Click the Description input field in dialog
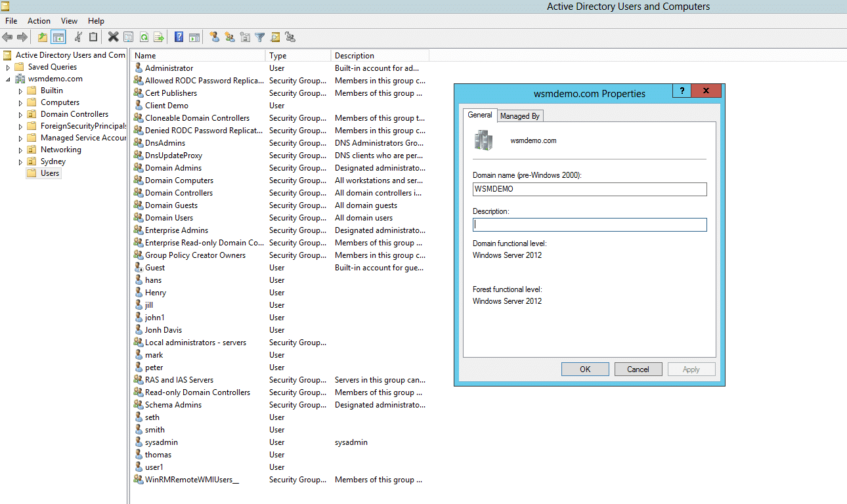The height and width of the screenshot is (504, 847). tap(590, 224)
